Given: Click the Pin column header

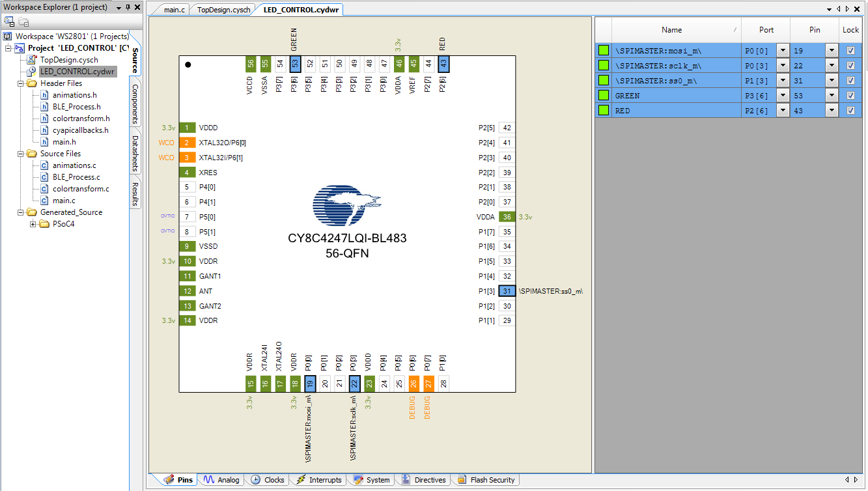Looking at the screenshot, I should (815, 30).
